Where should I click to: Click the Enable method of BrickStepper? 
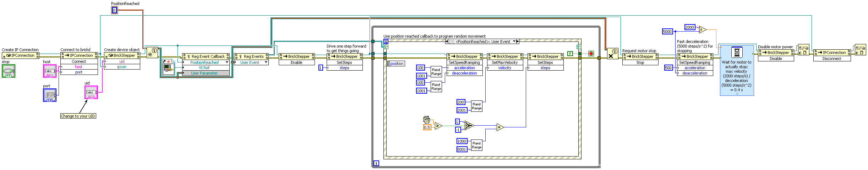(x=296, y=62)
